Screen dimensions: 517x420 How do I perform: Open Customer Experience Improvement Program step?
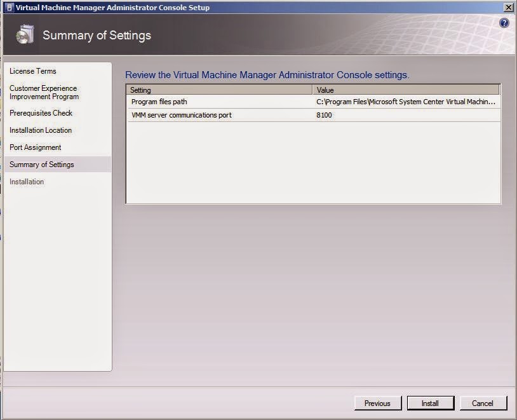(44, 92)
